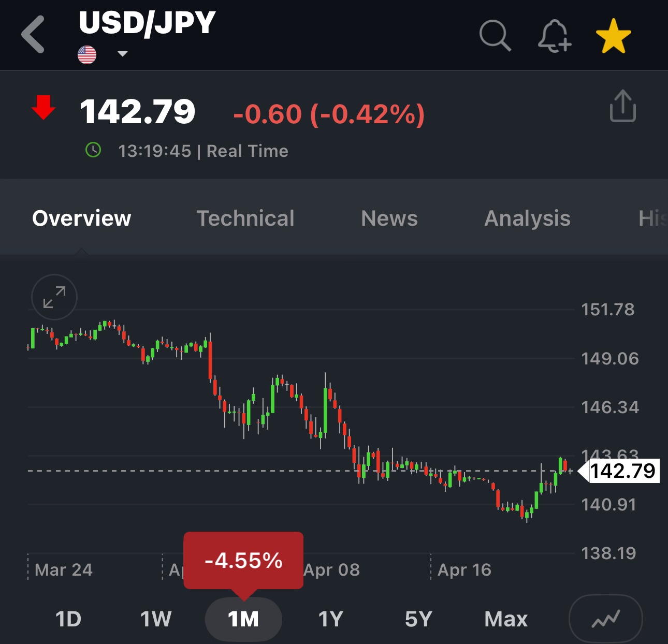The height and width of the screenshot is (644, 668).
Task: Switch chart type with line chart icon
Action: [x=605, y=619]
